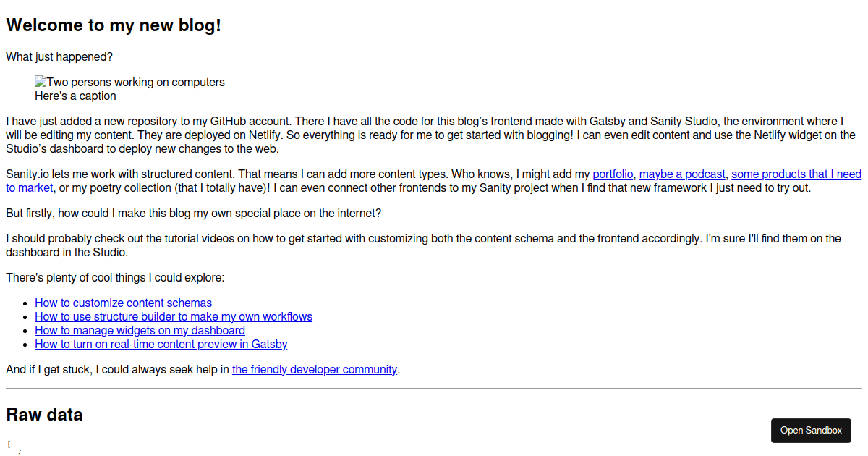Image resolution: width=868 pixels, height=456 pixels.
Task: Click 'There's plenty of cool things' sentence
Action: click(115, 277)
